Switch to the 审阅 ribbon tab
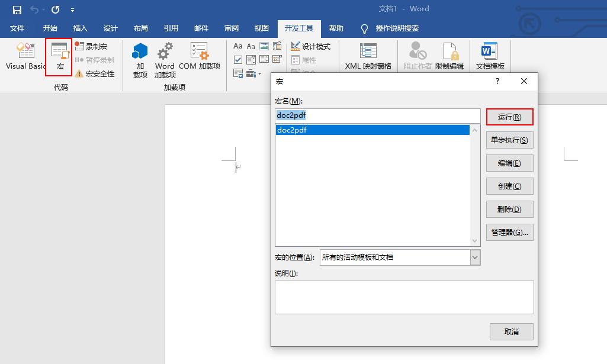Image resolution: width=607 pixels, height=364 pixels. (x=231, y=28)
